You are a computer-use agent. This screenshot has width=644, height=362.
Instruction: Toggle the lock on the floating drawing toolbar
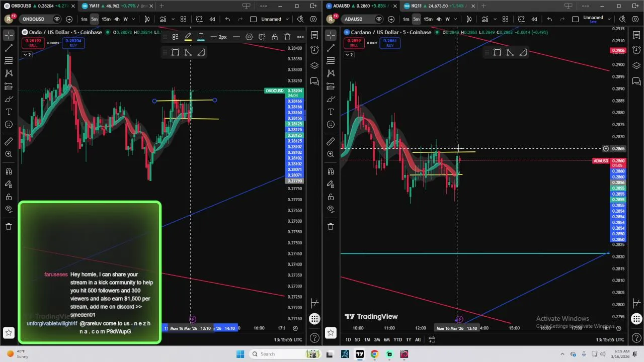tap(274, 37)
